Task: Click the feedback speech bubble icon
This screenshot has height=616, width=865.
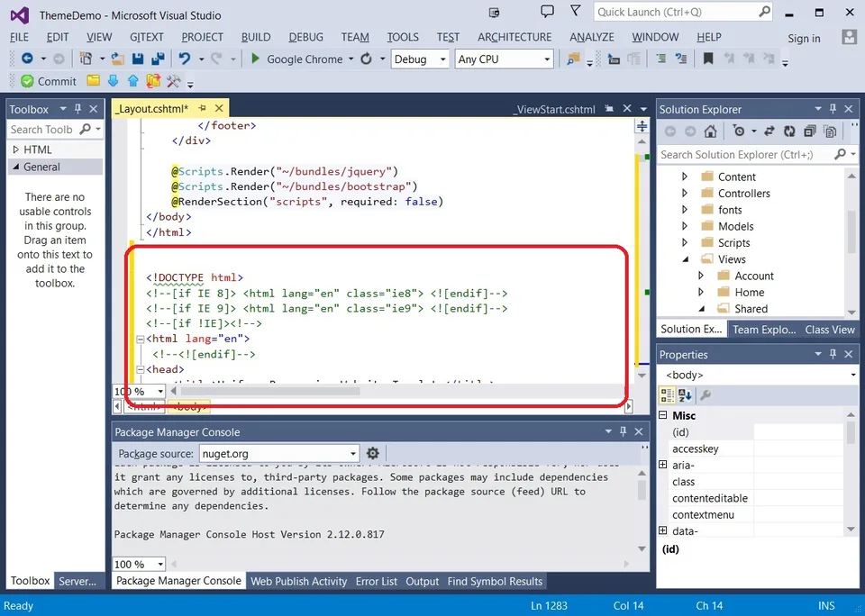Action: click(547, 11)
